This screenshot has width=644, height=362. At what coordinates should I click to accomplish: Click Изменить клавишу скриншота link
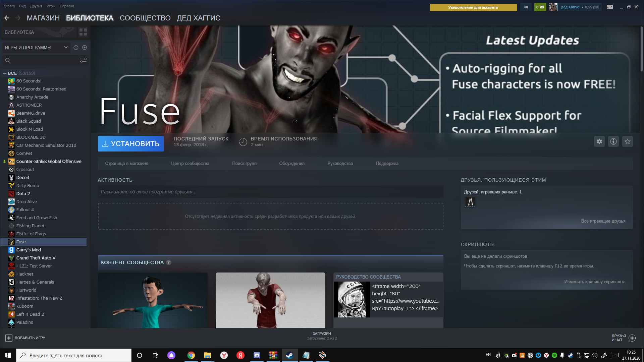(x=595, y=282)
